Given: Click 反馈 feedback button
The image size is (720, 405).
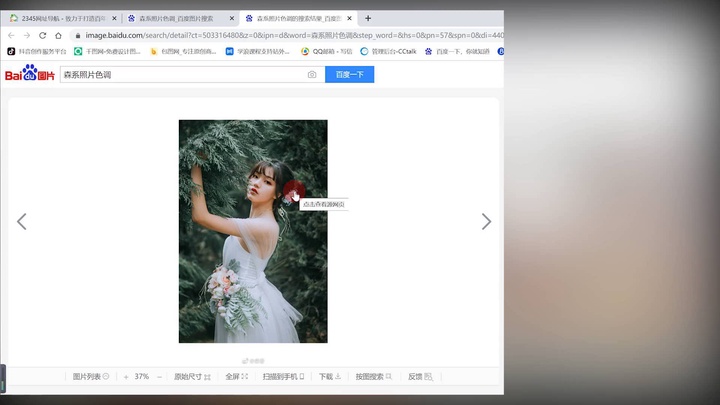Looking at the screenshot, I should (x=420, y=377).
